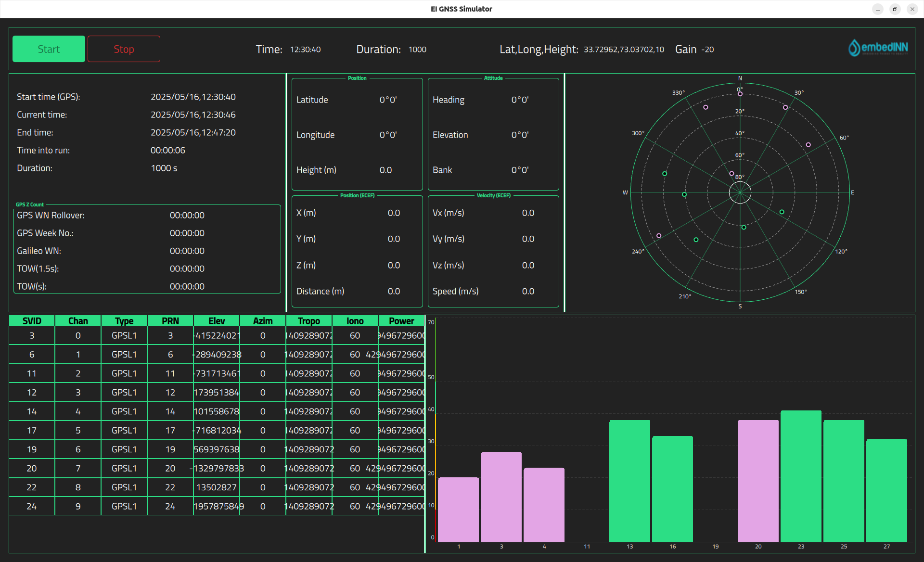Image resolution: width=924 pixels, height=562 pixels.
Task: Click the GPS WN Rollover value
Action: pyautogui.click(x=187, y=215)
